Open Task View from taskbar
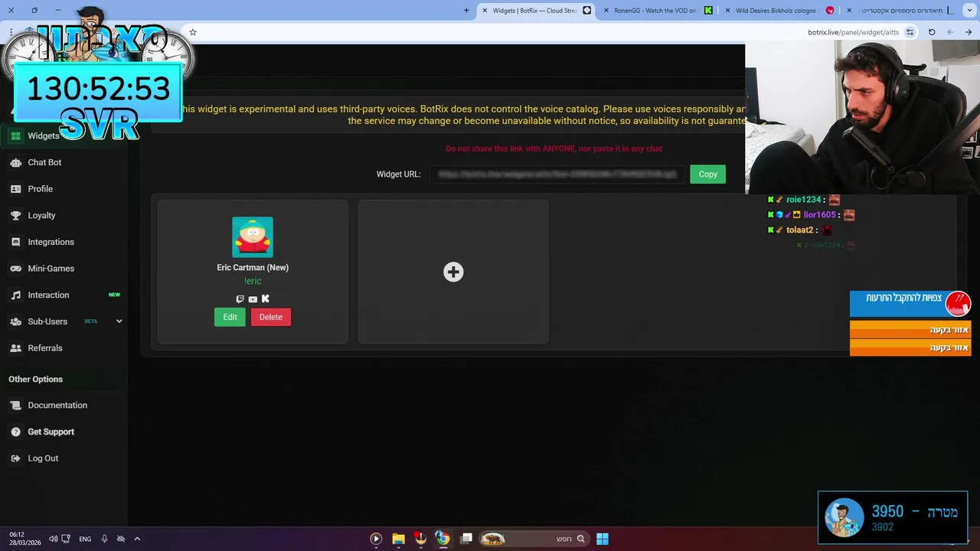Screen dimensions: 980x551 [466, 539]
